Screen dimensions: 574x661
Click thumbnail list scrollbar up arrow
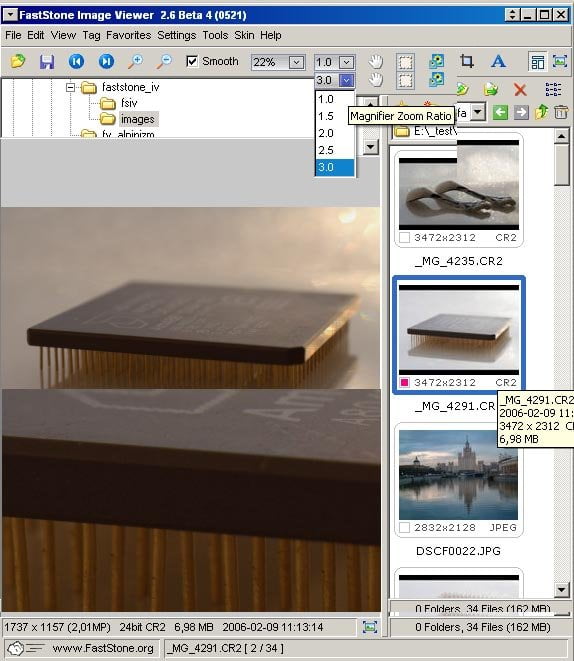561,136
